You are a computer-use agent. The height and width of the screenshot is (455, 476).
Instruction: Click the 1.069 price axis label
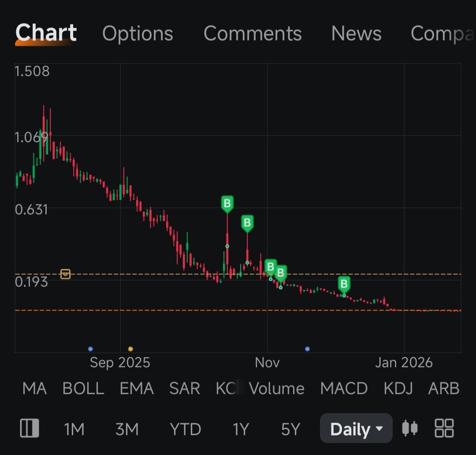pyautogui.click(x=32, y=137)
